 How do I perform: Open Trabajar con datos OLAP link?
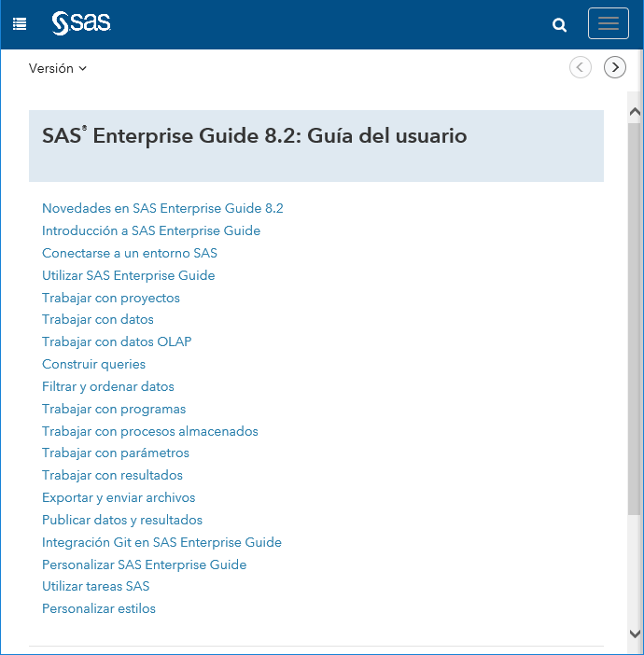117,341
